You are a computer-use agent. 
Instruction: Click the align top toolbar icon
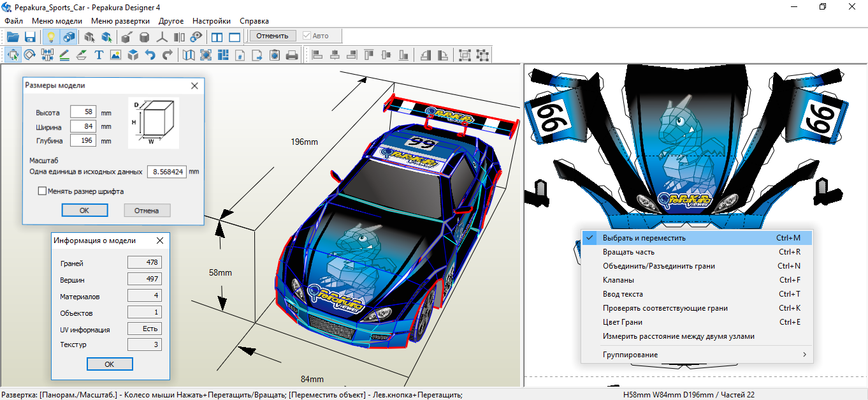click(x=369, y=55)
